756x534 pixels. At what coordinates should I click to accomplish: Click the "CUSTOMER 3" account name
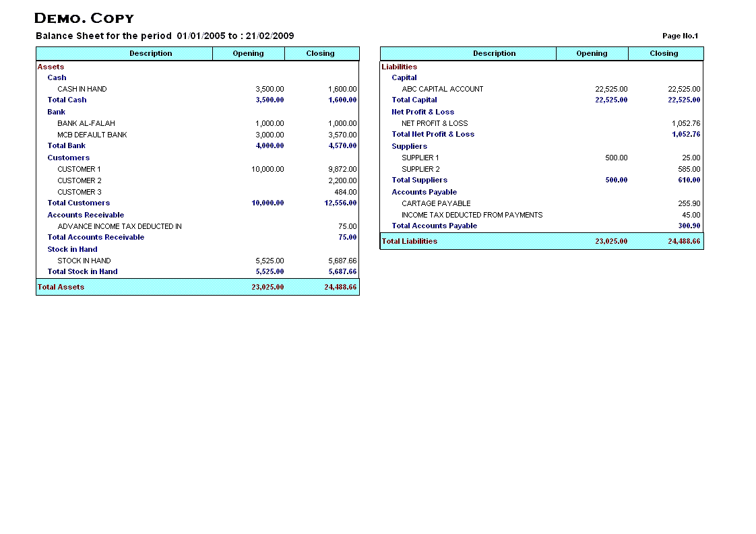tap(80, 193)
